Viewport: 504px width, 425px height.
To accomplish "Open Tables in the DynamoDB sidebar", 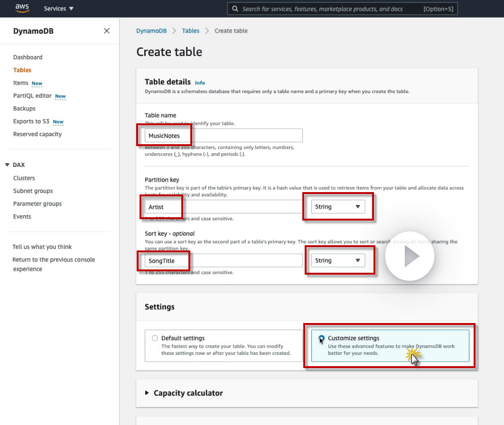I will pos(22,70).
